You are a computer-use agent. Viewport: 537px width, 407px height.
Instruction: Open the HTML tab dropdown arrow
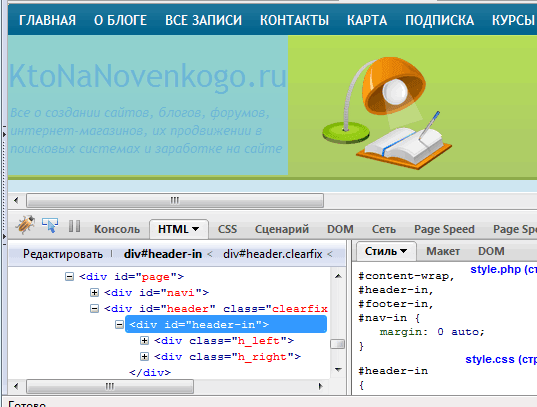(x=196, y=229)
